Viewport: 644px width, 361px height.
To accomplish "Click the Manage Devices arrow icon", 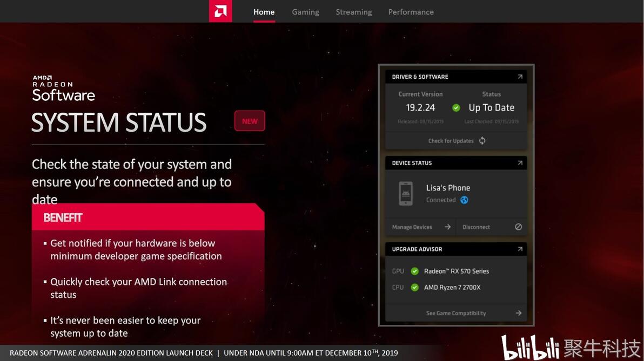I will pyautogui.click(x=448, y=227).
